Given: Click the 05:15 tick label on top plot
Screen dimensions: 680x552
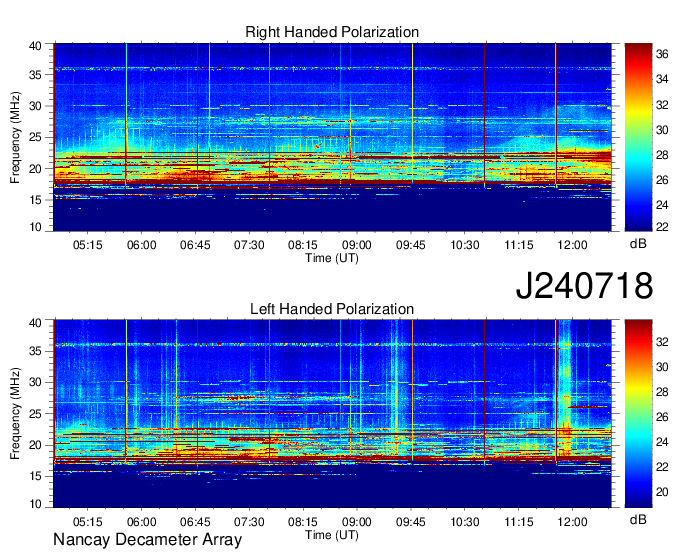Looking at the screenshot, I should coord(88,245).
